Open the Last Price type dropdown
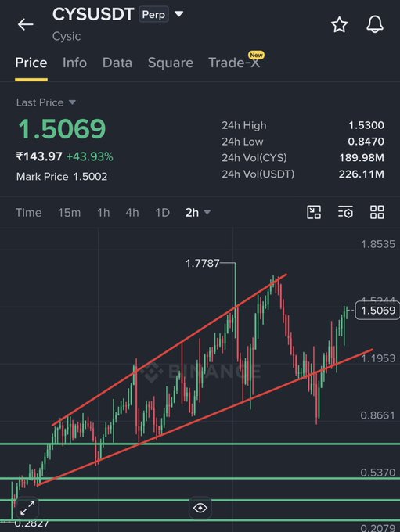This screenshot has height=532, width=400. (x=72, y=102)
